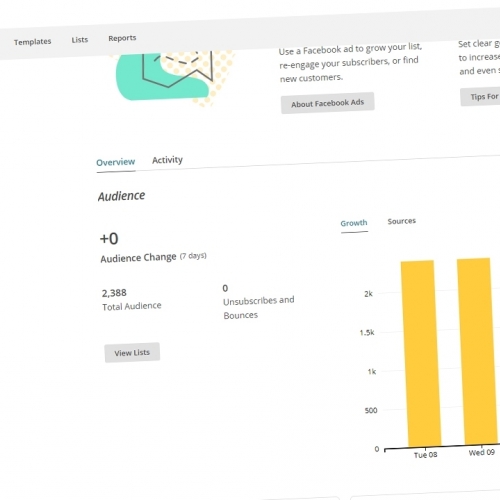Click the partially visible Tips For button
500x500 pixels.
point(480,97)
